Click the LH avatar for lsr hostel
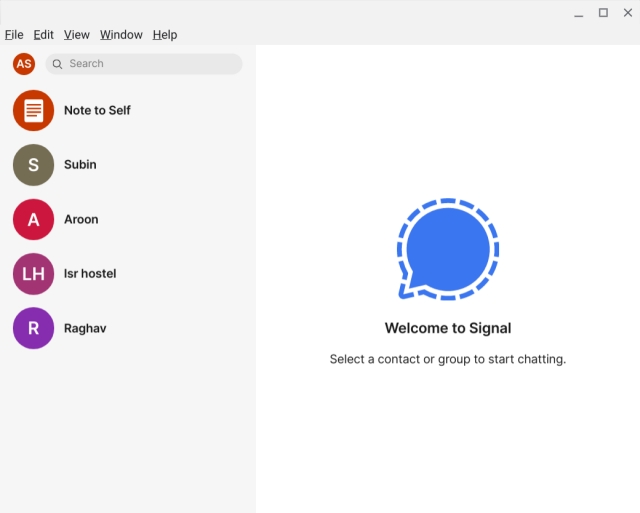The width and height of the screenshot is (640, 513). pos(33,274)
